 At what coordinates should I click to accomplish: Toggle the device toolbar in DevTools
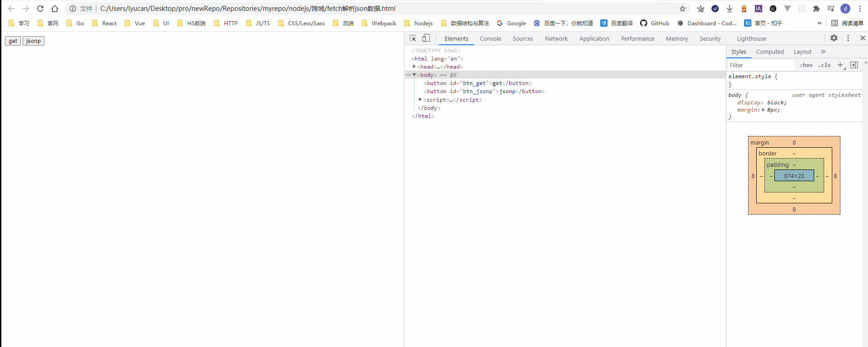point(426,38)
